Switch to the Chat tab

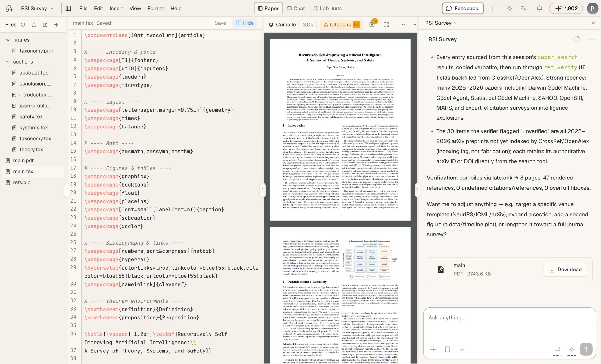tap(296, 8)
